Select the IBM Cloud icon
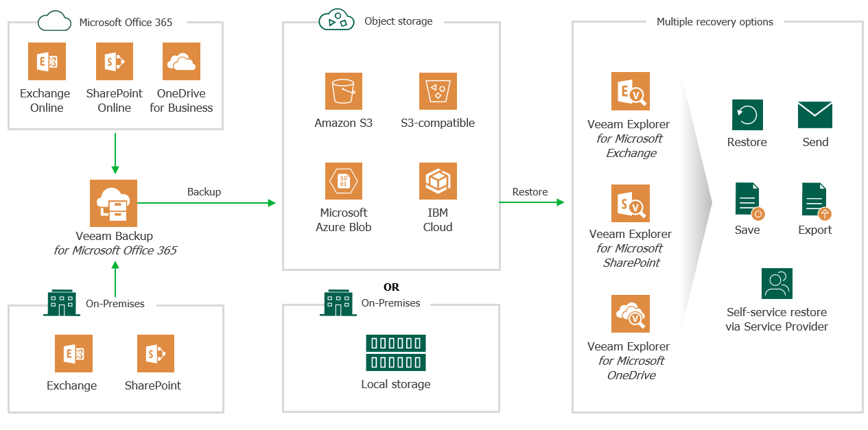This screenshot has height=430, width=868. click(x=438, y=181)
